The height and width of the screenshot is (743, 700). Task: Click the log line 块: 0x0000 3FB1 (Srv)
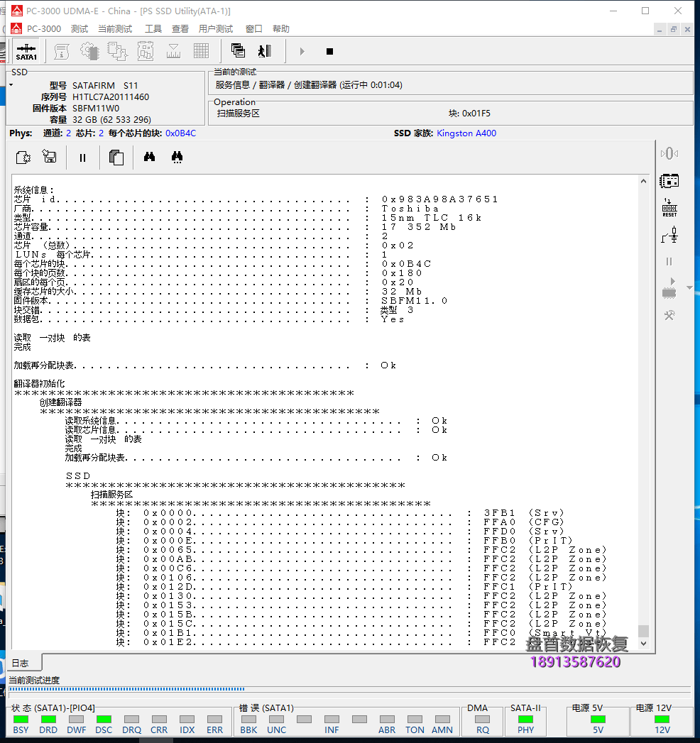[x=340, y=512]
